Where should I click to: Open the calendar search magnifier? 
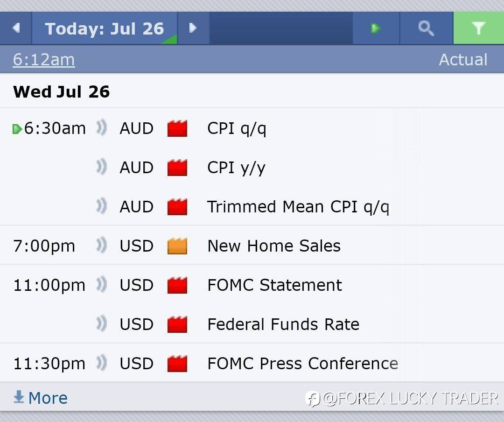426,28
